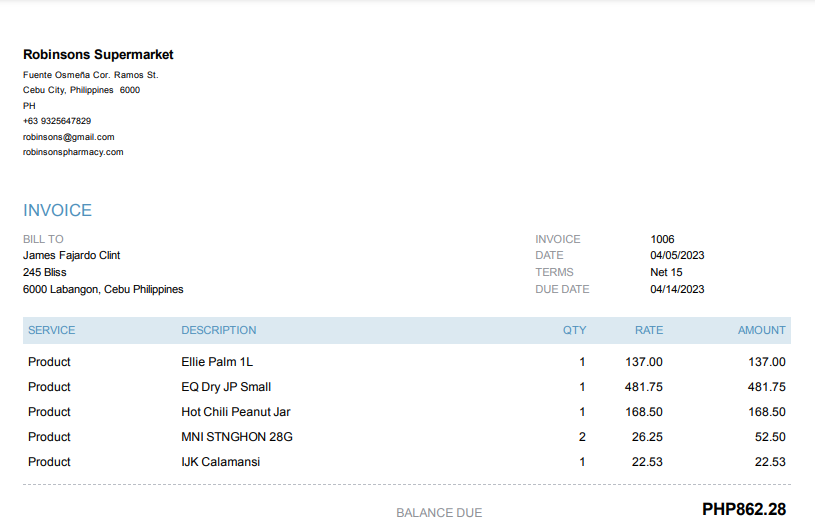Select the Ellie Palm 1L line item

(217, 362)
